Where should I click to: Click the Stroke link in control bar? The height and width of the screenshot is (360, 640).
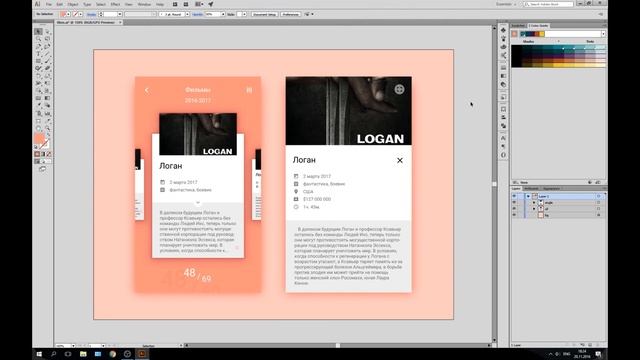(91, 14)
